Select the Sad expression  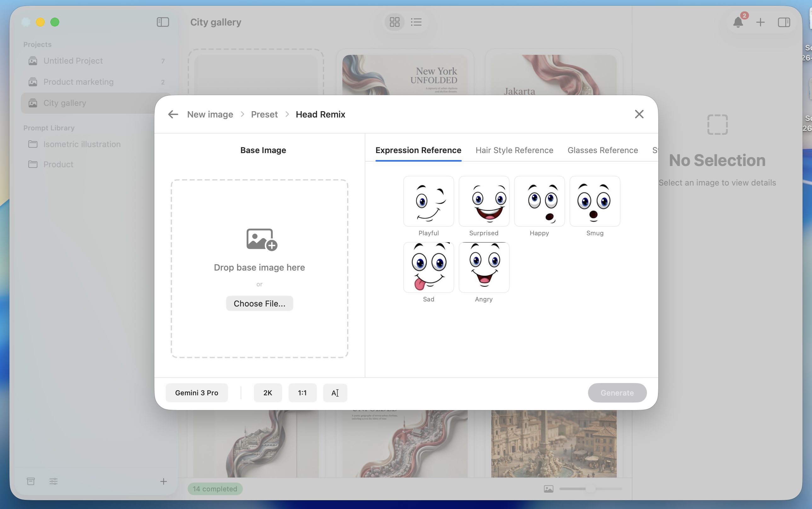[428, 267]
